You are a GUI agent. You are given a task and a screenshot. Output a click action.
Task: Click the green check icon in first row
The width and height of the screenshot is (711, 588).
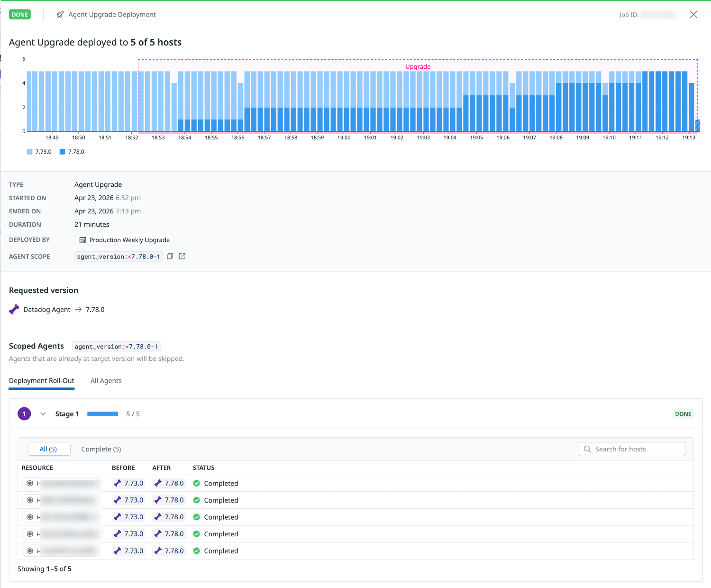[x=197, y=483]
